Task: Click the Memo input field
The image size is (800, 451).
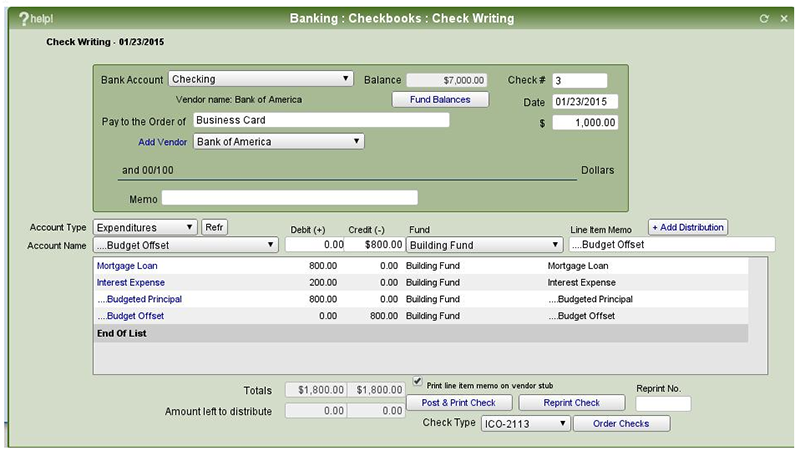Action: click(x=289, y=198)
